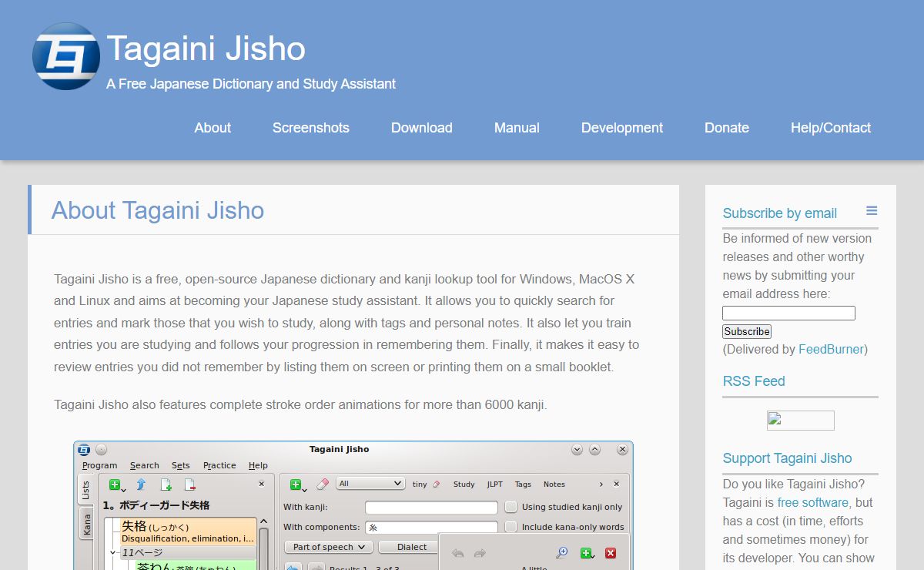Open the Help menu in the app screenshot
Screen dimensions: 924x570
[x=259, y=465]
